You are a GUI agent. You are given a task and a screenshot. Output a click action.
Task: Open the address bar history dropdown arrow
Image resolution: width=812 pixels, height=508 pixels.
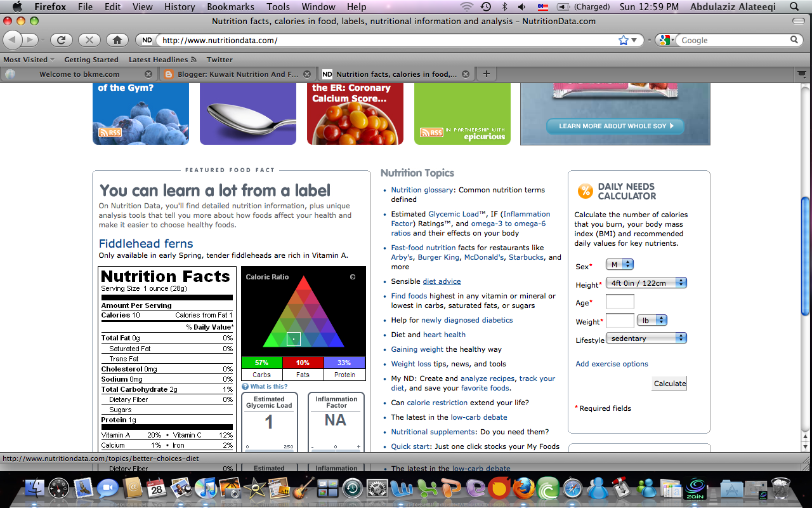(x=634, y=41)
